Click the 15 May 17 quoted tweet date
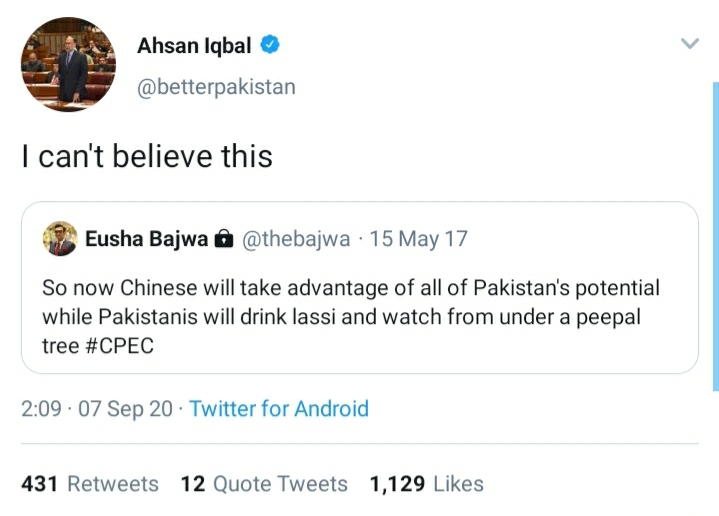The image size is (719, 516). coord(418,240)
